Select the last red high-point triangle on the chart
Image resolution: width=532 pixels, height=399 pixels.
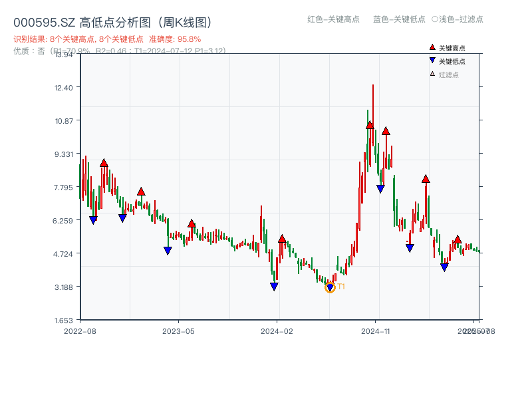(x=458, y=239)
